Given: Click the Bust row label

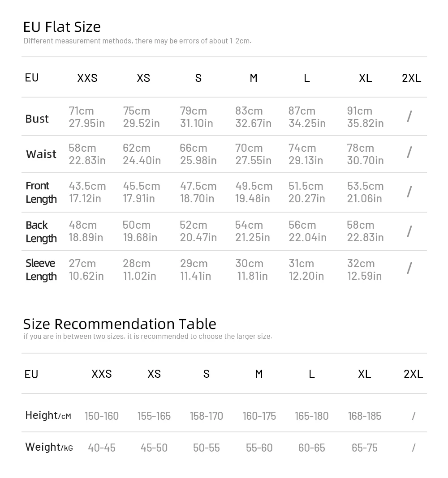Looking at the screenshot, I should click(37, 119).
